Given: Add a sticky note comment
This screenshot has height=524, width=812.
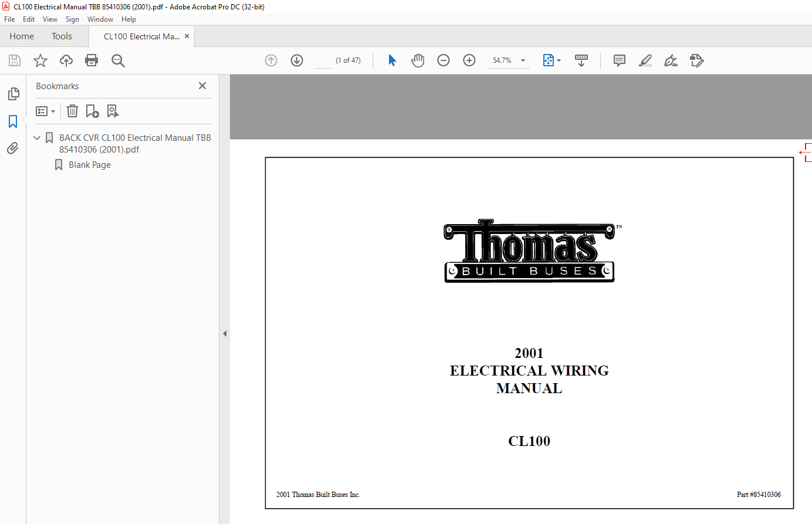Looking at the screenshot, I should pos(620,60).
